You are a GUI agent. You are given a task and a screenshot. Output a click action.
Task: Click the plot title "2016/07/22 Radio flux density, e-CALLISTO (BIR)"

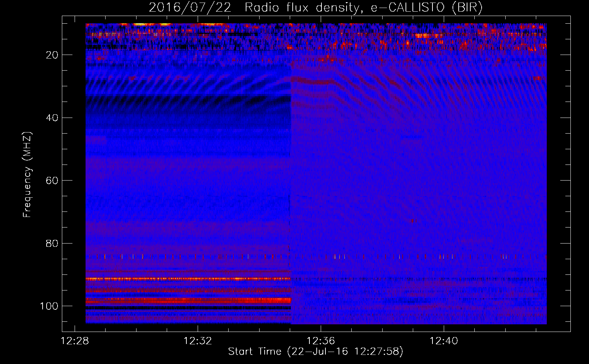[x=316, y=8]
